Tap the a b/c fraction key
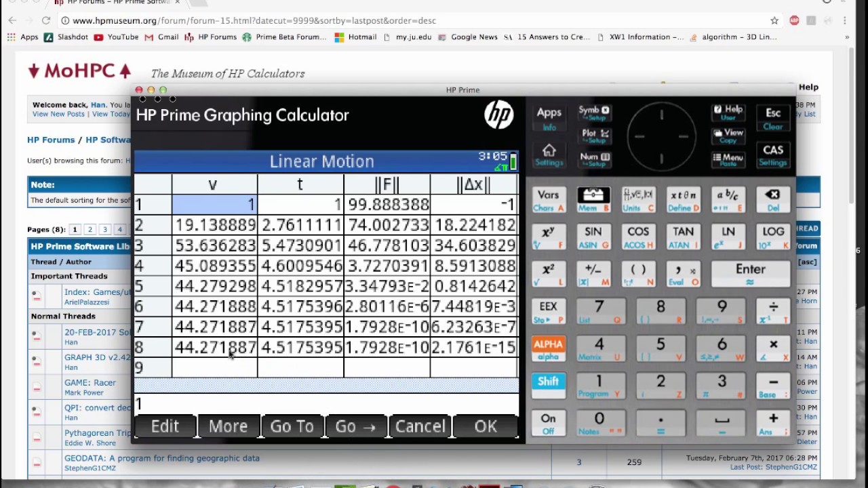Screen dimensions: 868x488 tap(728, 201)
